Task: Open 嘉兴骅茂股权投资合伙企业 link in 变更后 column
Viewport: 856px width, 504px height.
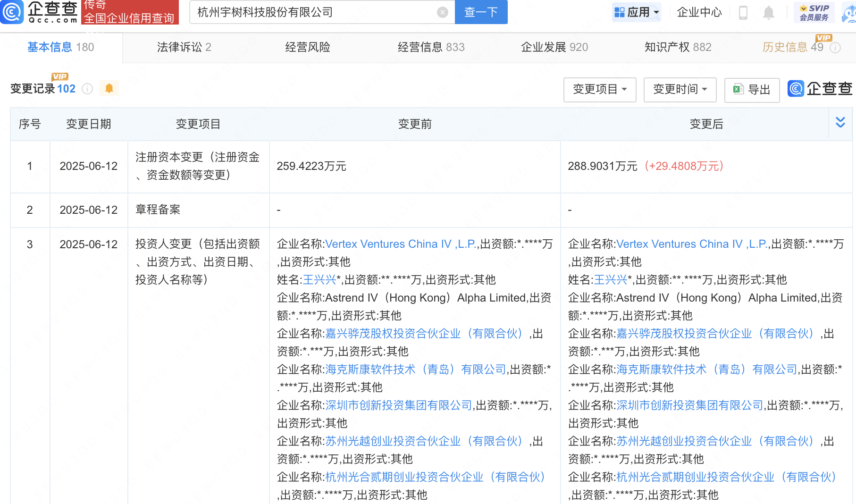Action: [x=715, y=334]
